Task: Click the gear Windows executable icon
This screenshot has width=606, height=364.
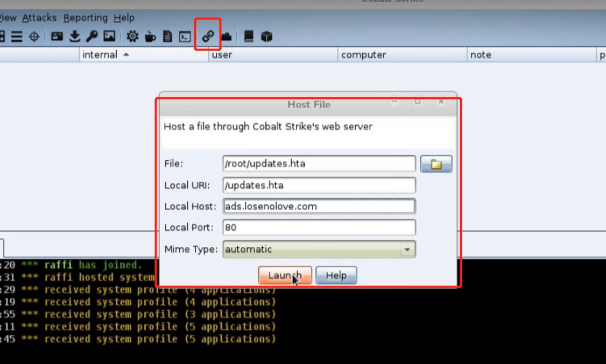Action: tap(132, 37)
